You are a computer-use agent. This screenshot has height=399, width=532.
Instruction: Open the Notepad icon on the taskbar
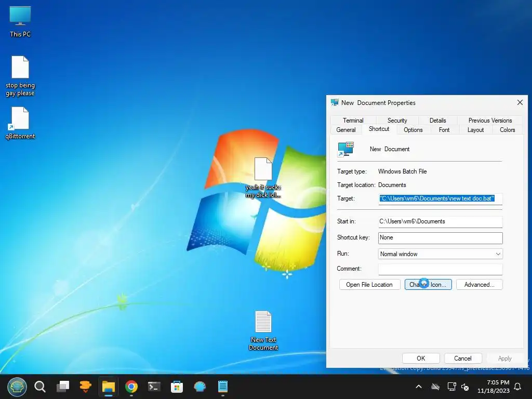pos(222,387)
